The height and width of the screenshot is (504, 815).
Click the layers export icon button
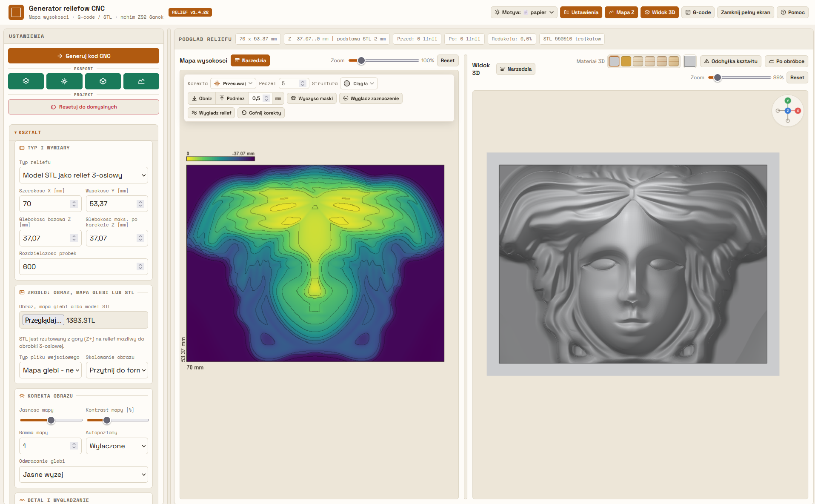[x=26, y=81]
